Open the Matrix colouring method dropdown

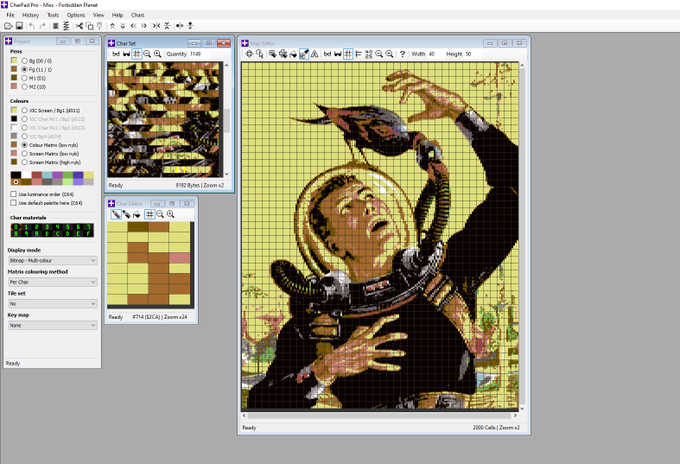52,282
